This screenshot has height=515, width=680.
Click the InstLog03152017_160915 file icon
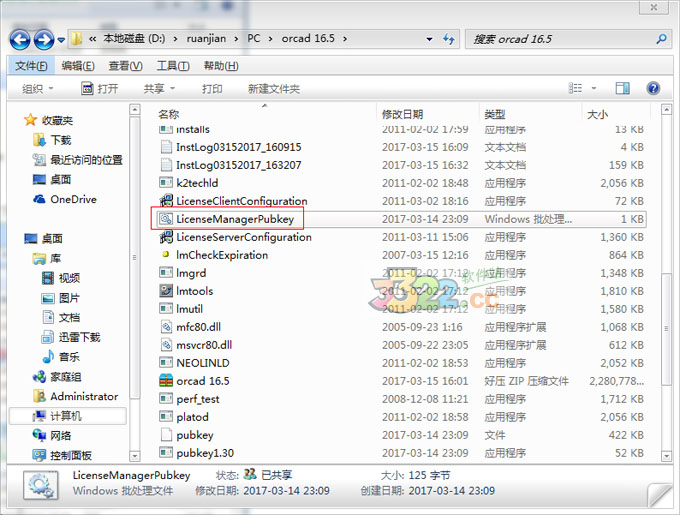[x=166, y=147]
